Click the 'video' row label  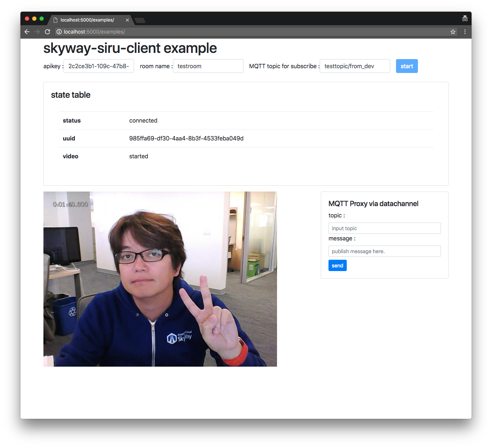(70, 156)
